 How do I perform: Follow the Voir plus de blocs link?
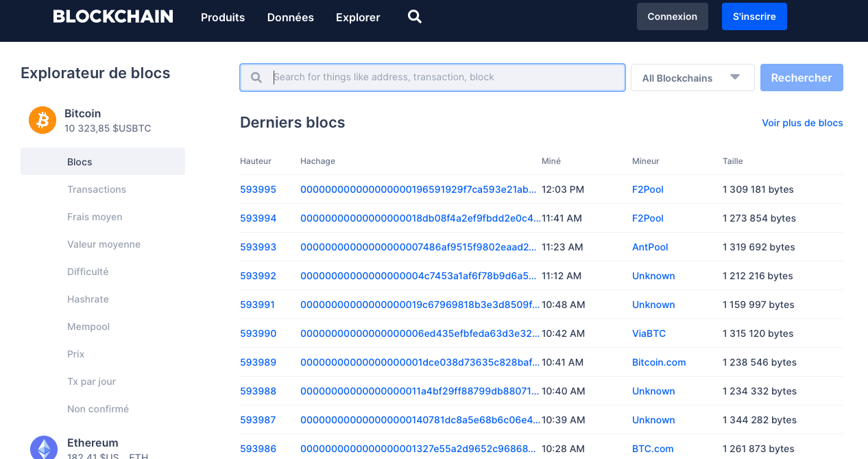[x=802, y=123]
